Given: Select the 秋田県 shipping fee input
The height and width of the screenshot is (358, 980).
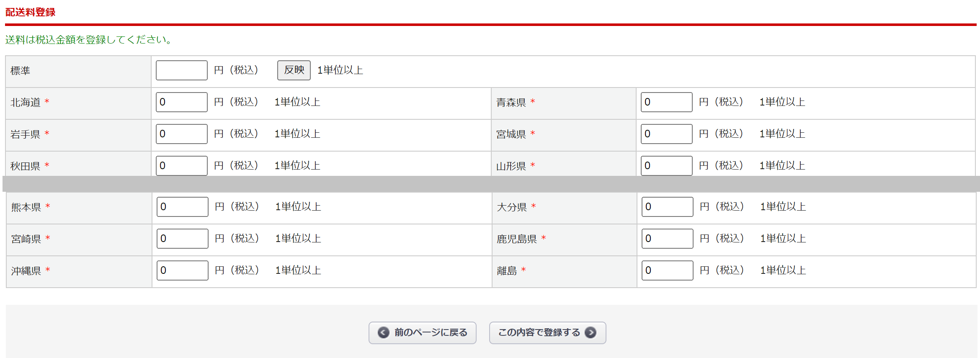Looking at the screenshot, I should [x=181, y=165].
